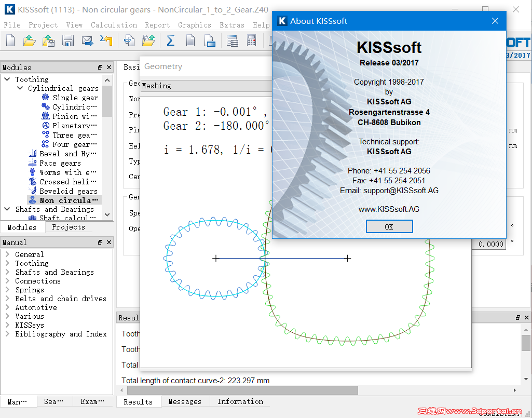This screenshot has width=532, height=418.
Task: Switch to the Projects tab
Action: (x=69, y=227)
